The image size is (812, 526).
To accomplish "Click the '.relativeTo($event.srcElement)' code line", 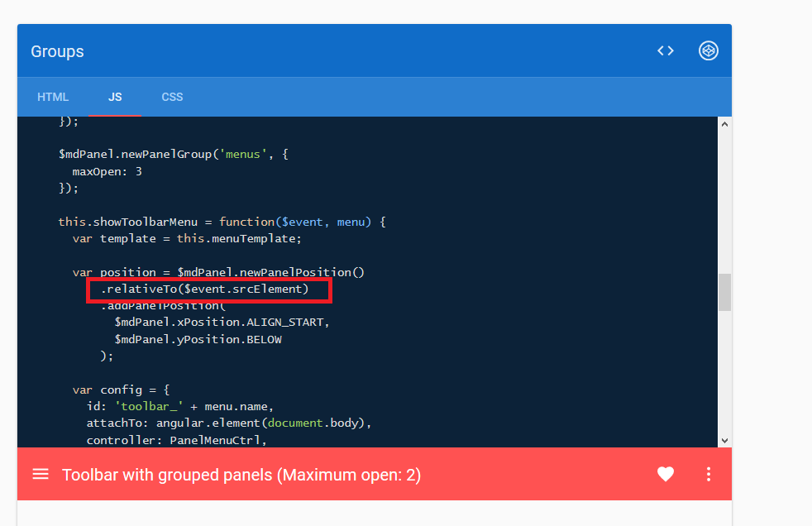I will (x=205, y=289).
